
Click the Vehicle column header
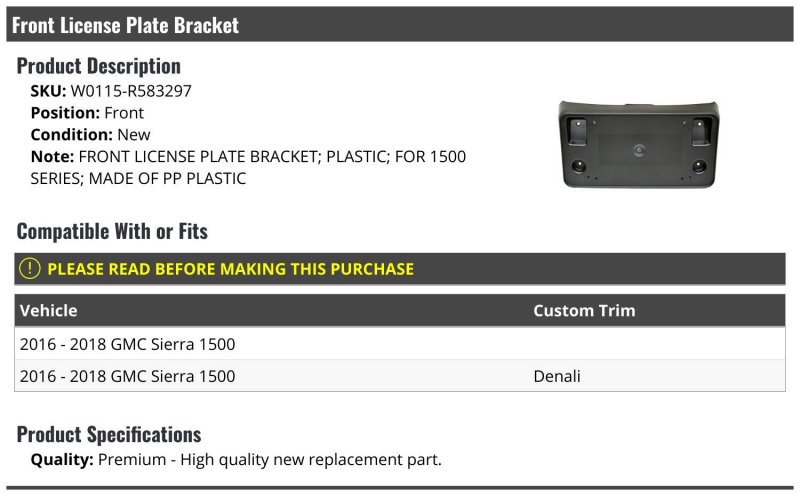(x=48, y=310)
